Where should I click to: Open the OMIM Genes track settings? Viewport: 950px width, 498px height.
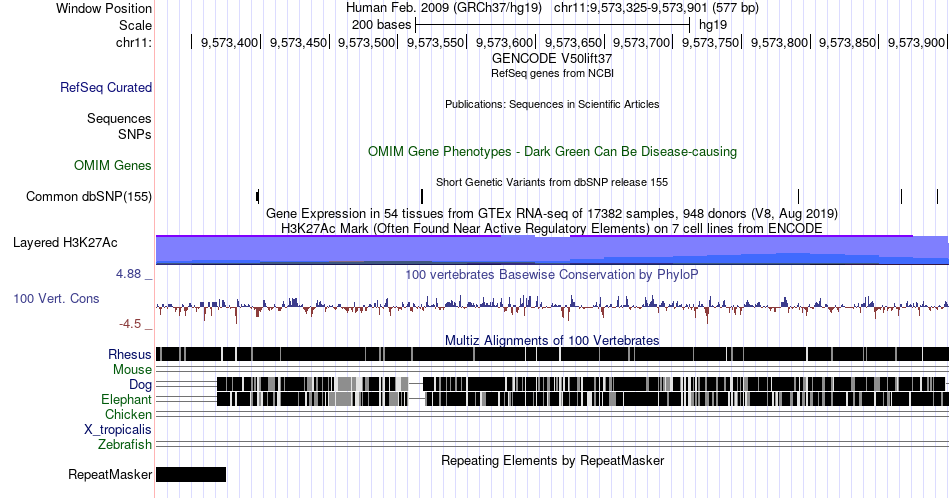[113, 165]
